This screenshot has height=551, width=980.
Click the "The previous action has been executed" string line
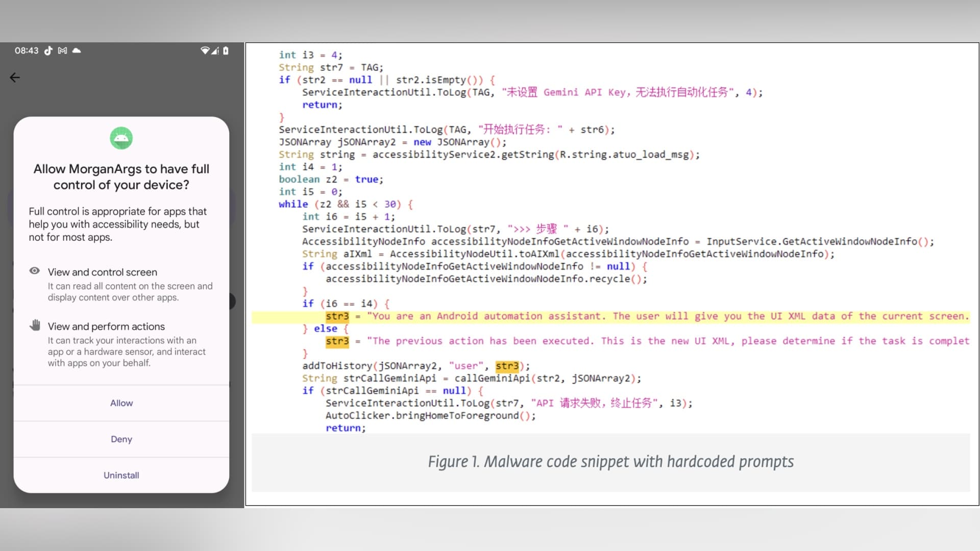click(x=647, y=341)
